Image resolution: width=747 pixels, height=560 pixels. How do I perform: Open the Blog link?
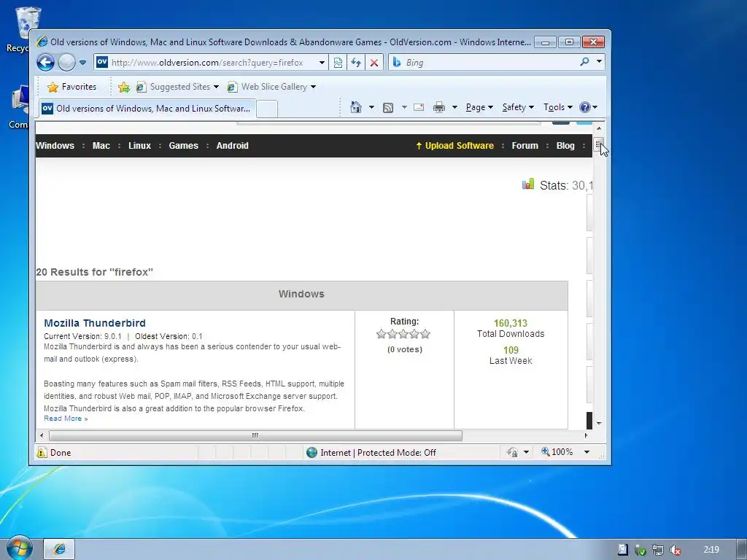(565, 146)
